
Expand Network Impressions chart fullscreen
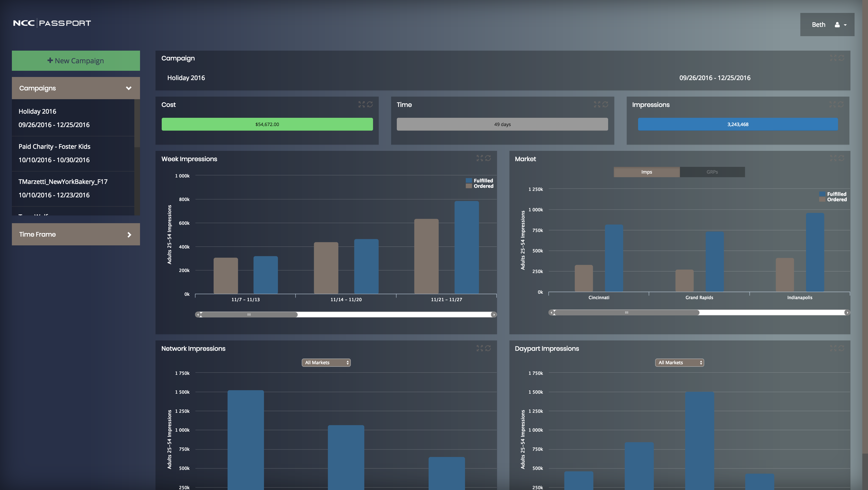479,348
